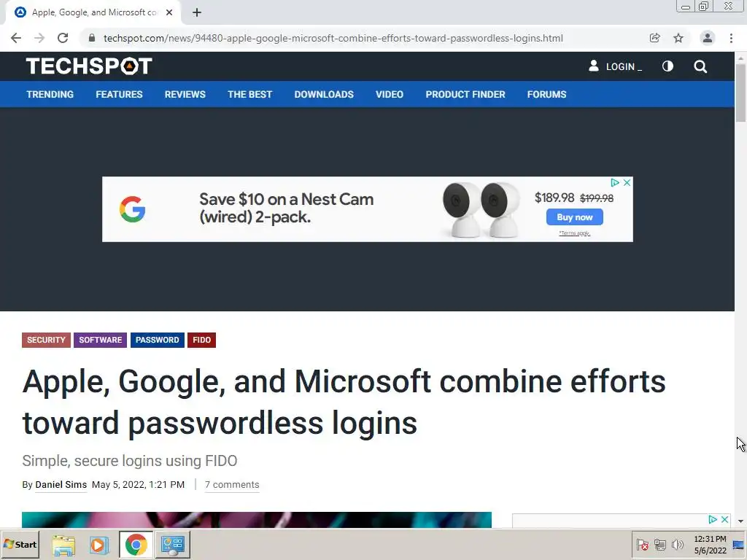Click the Save $10 Nest Cam ad text

click(x=286, y=208)
